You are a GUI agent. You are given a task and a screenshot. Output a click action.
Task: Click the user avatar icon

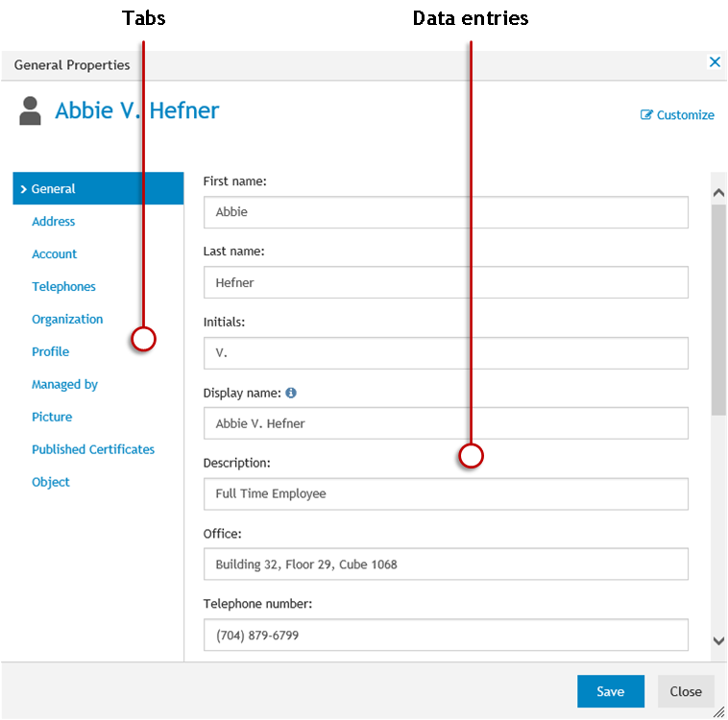click(x=31, y=110)
